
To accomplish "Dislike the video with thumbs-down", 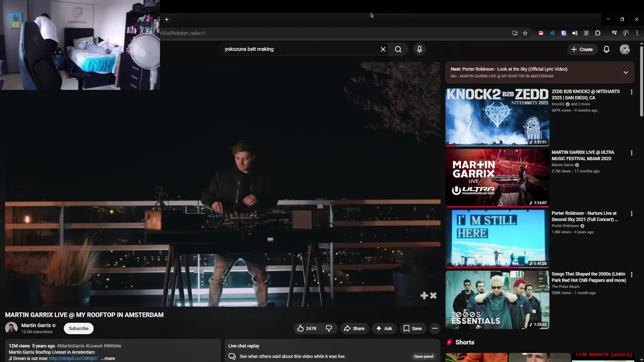I will (329, 328).
